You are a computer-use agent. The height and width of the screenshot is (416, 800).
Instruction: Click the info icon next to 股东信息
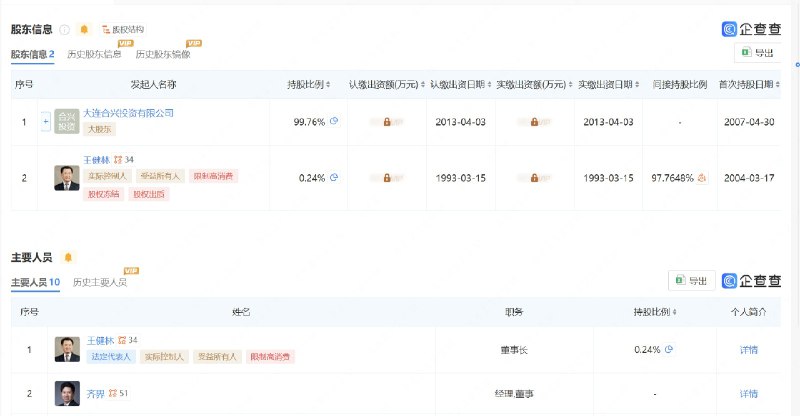pyautogui.click(x=64, y=30)
